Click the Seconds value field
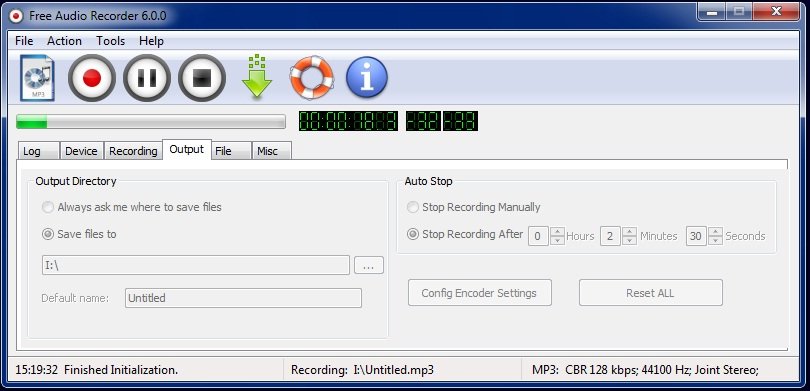This screenshot has height=391, width=810. click(696, 236)
